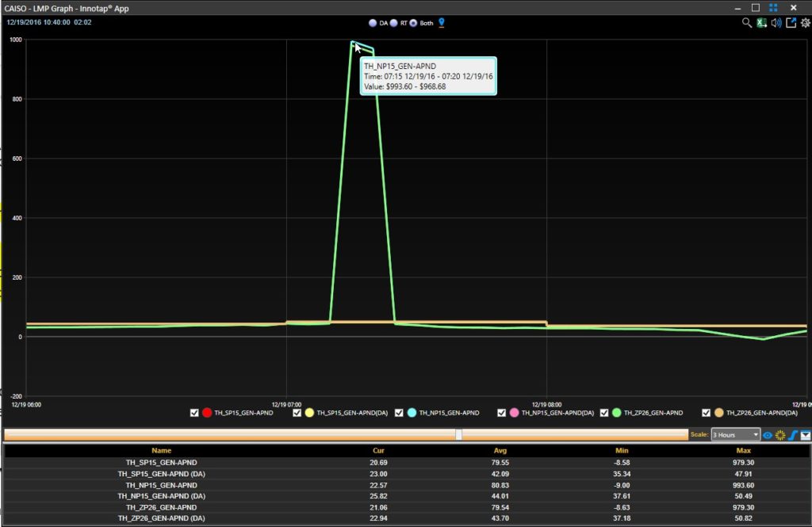Toggle the sound speaker icon
Screen dimensions: 812x527
776,23
